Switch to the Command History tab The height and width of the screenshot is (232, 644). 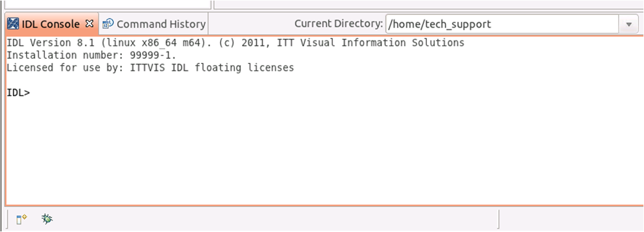pos(161,24)
